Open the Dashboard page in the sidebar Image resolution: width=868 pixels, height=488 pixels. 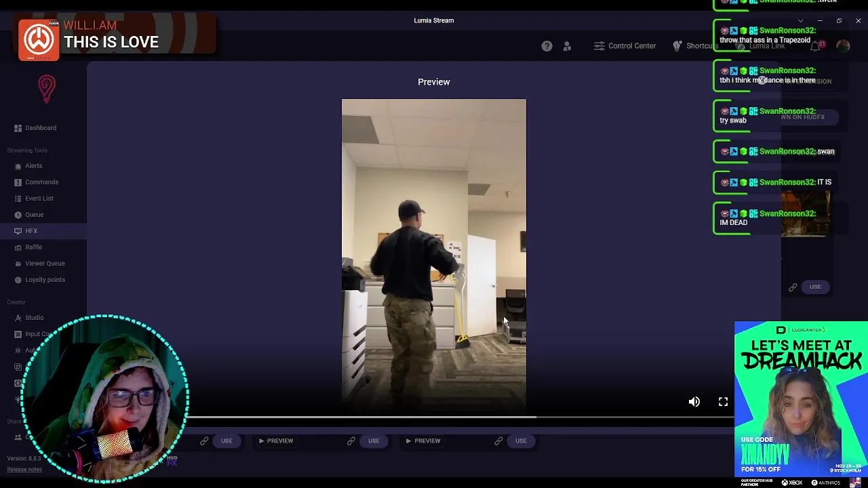41,127
